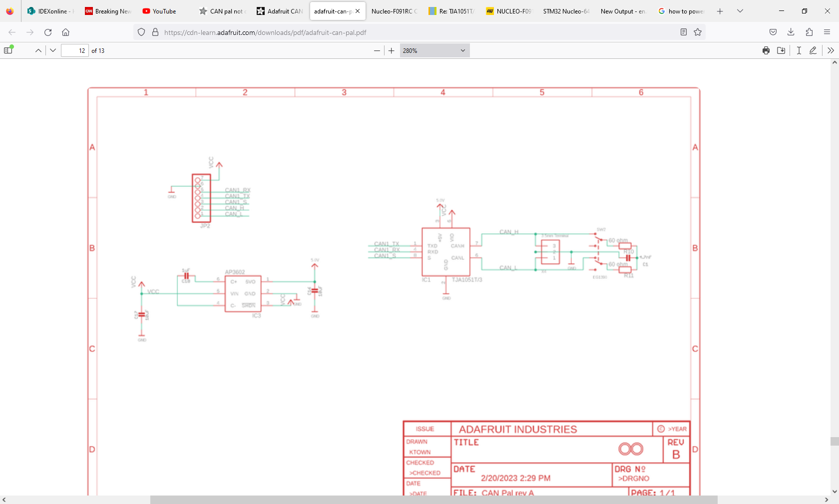Click the page number input field

74,50
